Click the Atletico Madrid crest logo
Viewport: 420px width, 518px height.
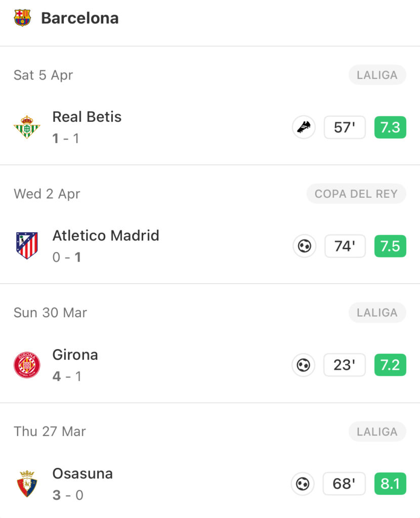(27, 245)
